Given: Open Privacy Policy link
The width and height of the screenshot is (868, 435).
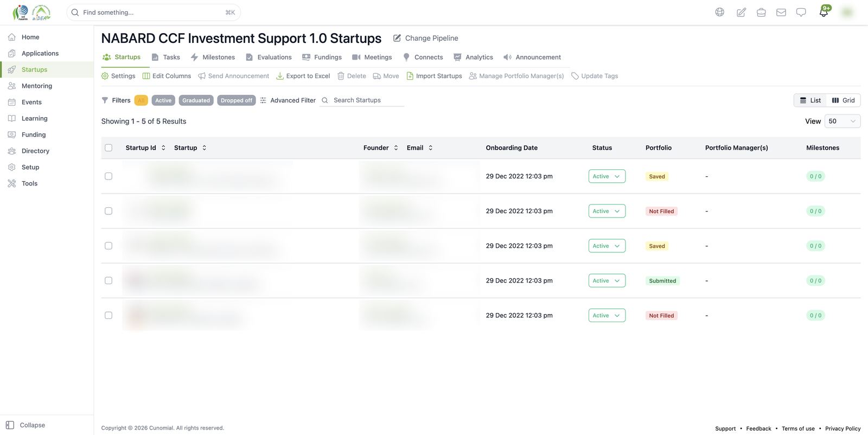Looking at the screenshot, I should click(843, 428).
